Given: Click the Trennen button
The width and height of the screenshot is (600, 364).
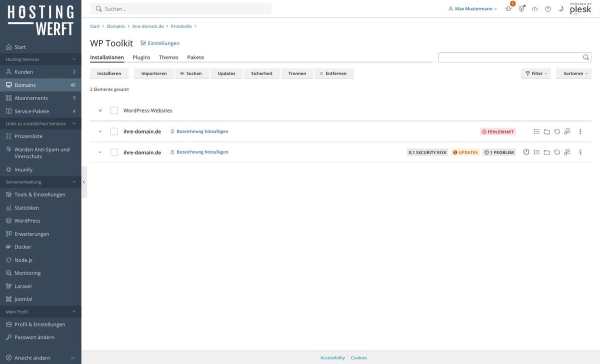Looking at the screenshot, I should pos(297,73).
